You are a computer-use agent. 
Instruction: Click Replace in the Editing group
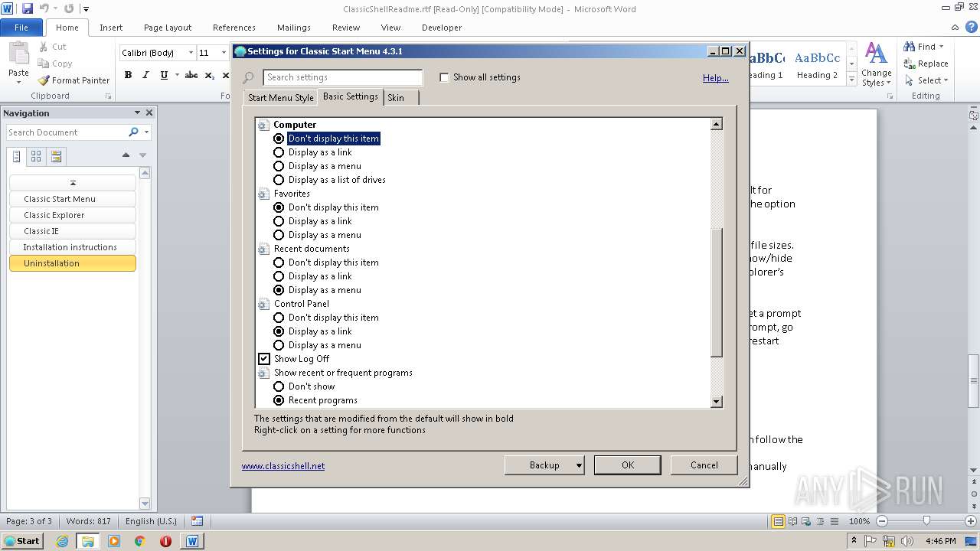tap(926, 64)
